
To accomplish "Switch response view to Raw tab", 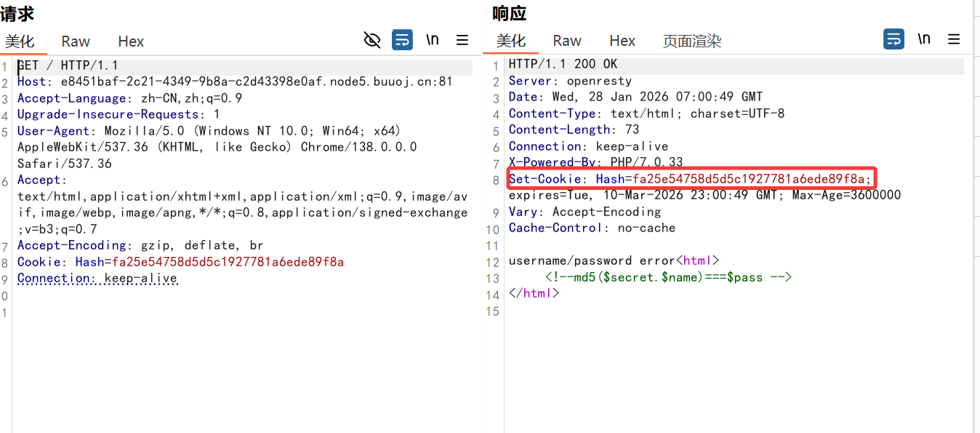I will point(567,41).
